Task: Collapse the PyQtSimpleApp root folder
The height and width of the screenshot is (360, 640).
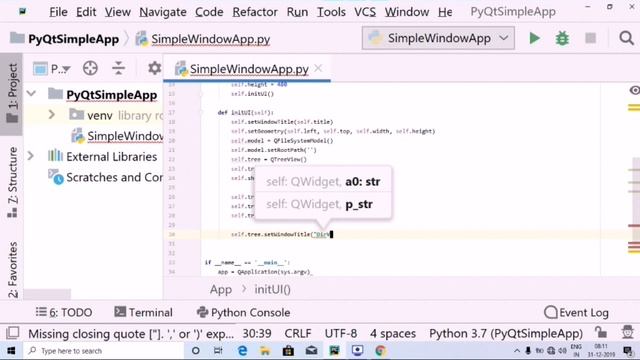Action: coord(31,94)
